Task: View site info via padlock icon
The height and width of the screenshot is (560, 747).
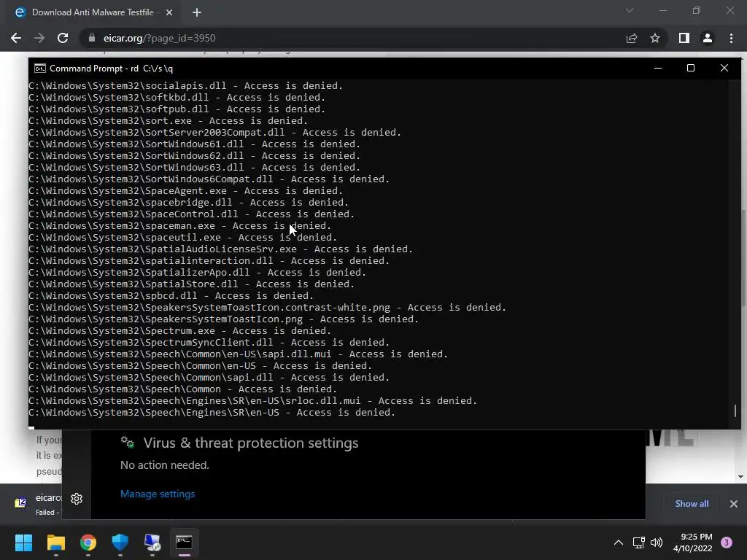Action: pyautogui.click(x=92, y=38)
